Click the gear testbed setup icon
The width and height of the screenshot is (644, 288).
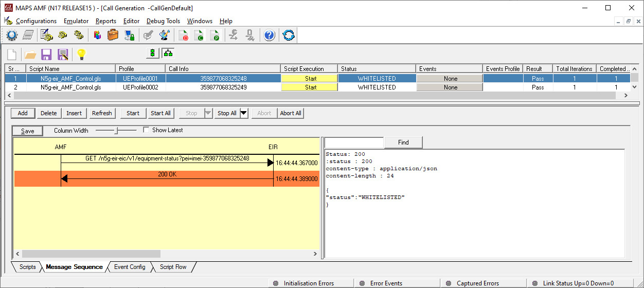12,35
